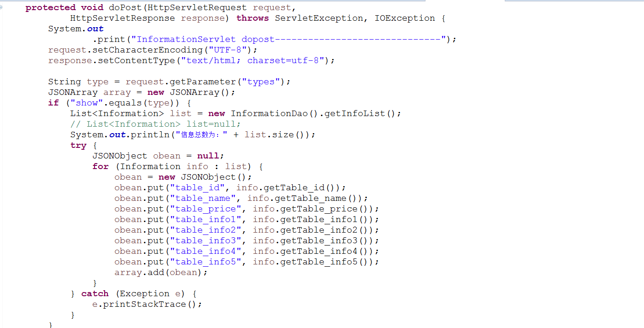The width and height of the screenshot is (644, 328).
Task: Click IOException in the method signature
Action: click(x=405, y=18)
